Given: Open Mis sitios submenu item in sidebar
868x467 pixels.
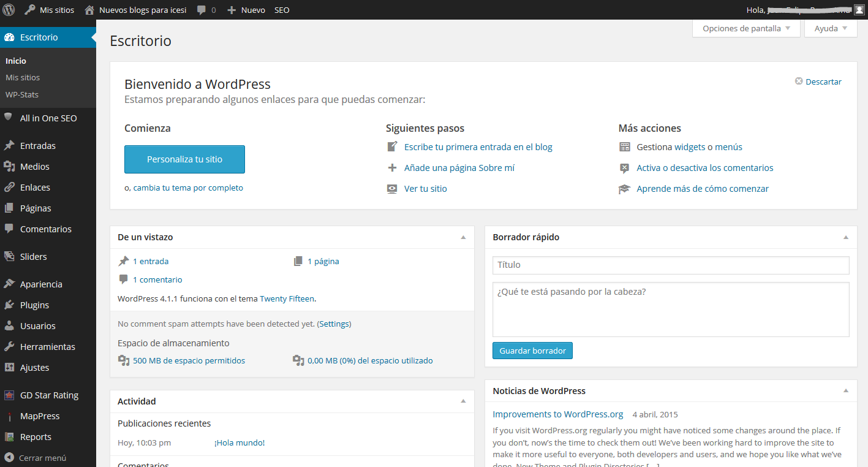Looking at the screenshot, I should (x=23, y=78).
